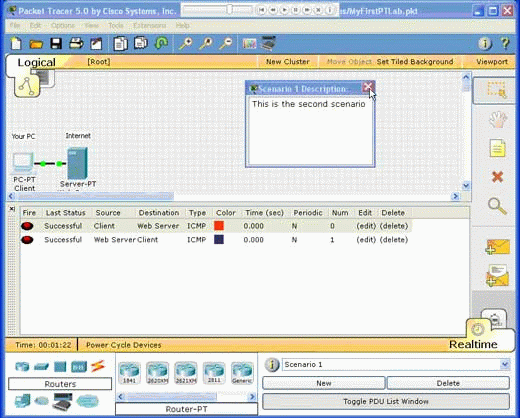The image size is (520, 418).
Task: Open the Drawing Palette toolbar icon
Action: [x=249, y=44]
